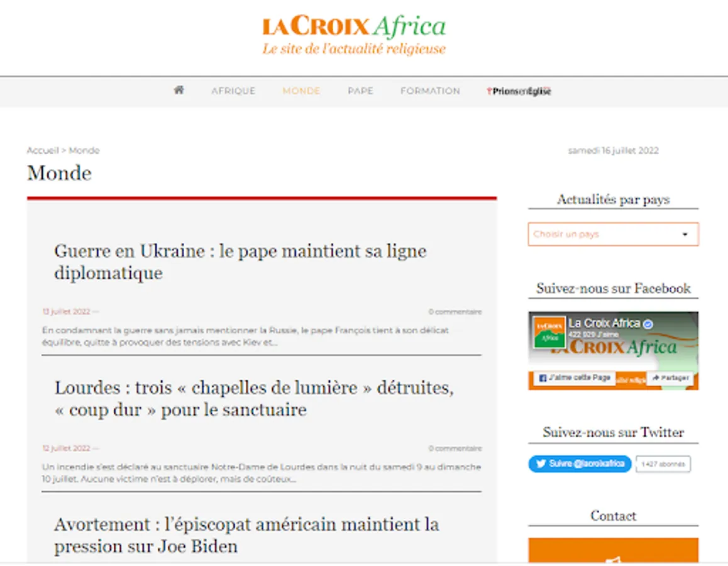Click the Contact sidebar heading
The width and height of the screenshot is (728, 566).
614,516
